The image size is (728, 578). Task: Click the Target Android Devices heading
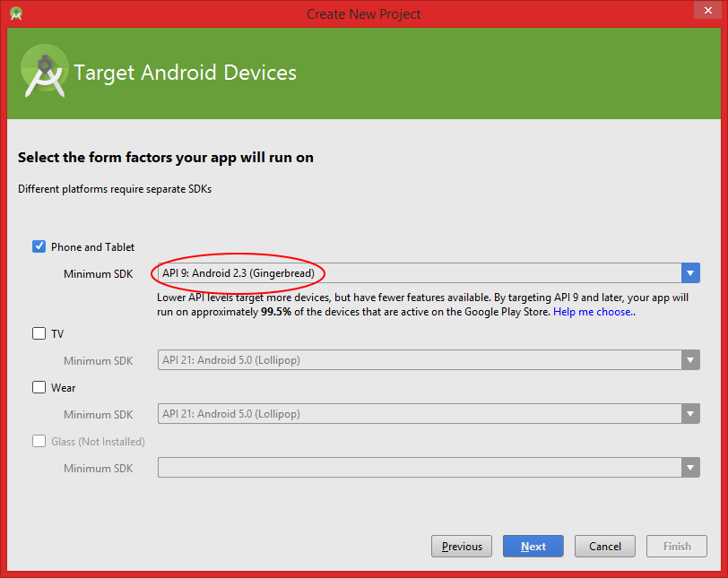click(x=185, y=73)
